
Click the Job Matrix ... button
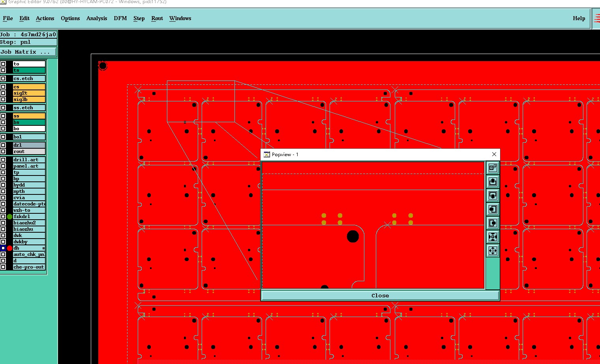click(28, 52)
